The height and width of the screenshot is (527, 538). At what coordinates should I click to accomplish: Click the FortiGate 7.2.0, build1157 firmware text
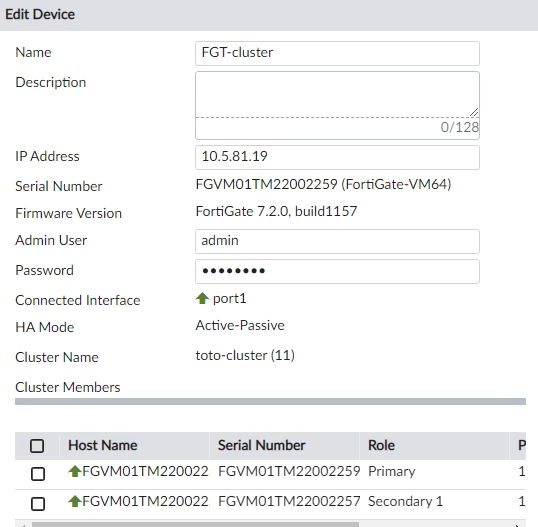276,211
